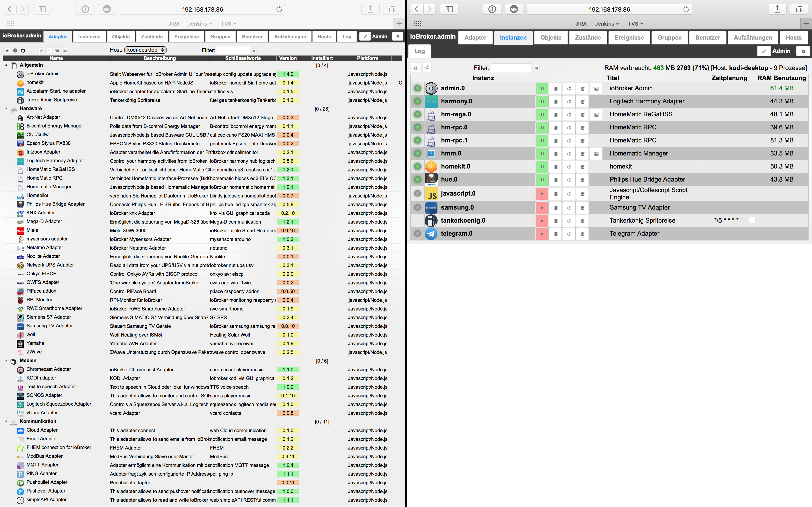812x507 pixels.
Task: Reload the left Safari page
Action: tap(279, 9)
